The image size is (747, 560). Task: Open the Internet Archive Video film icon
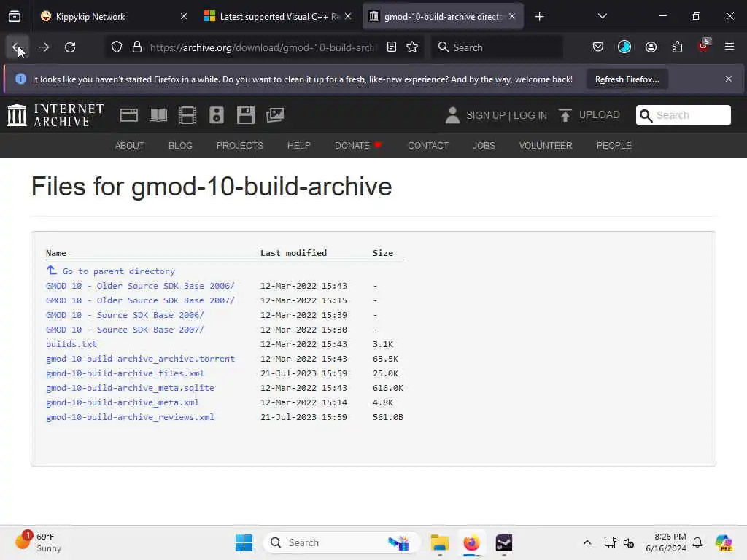187,115
